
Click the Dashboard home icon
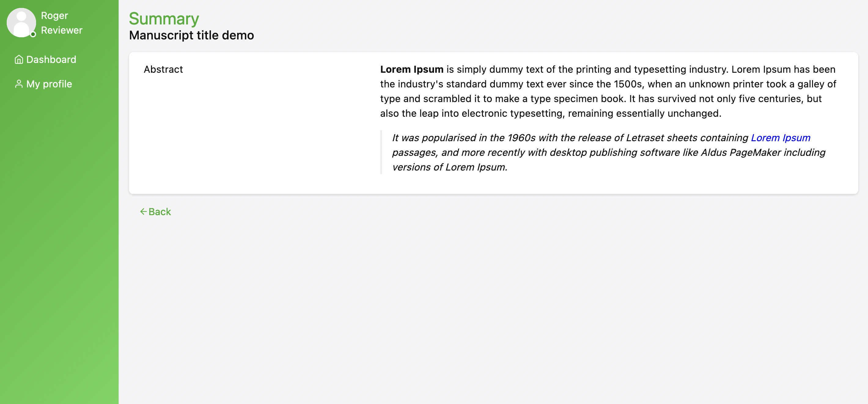click(19, 60)
